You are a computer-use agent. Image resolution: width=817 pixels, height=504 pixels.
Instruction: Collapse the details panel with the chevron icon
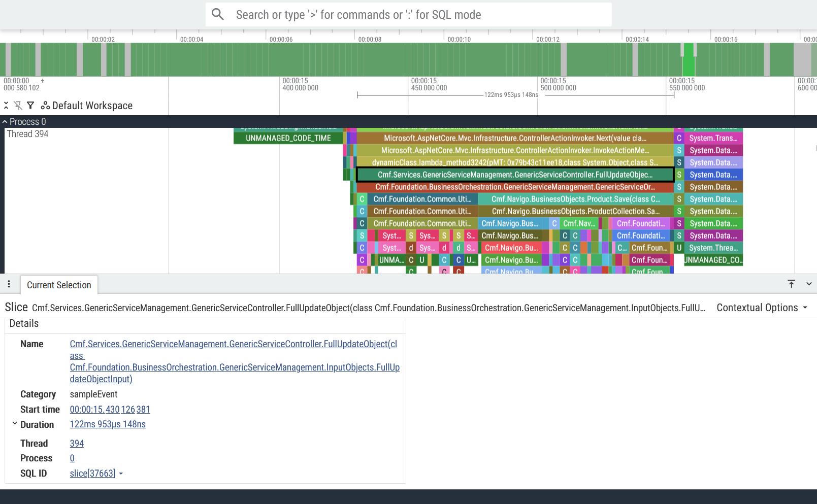(x=808, y=284)
